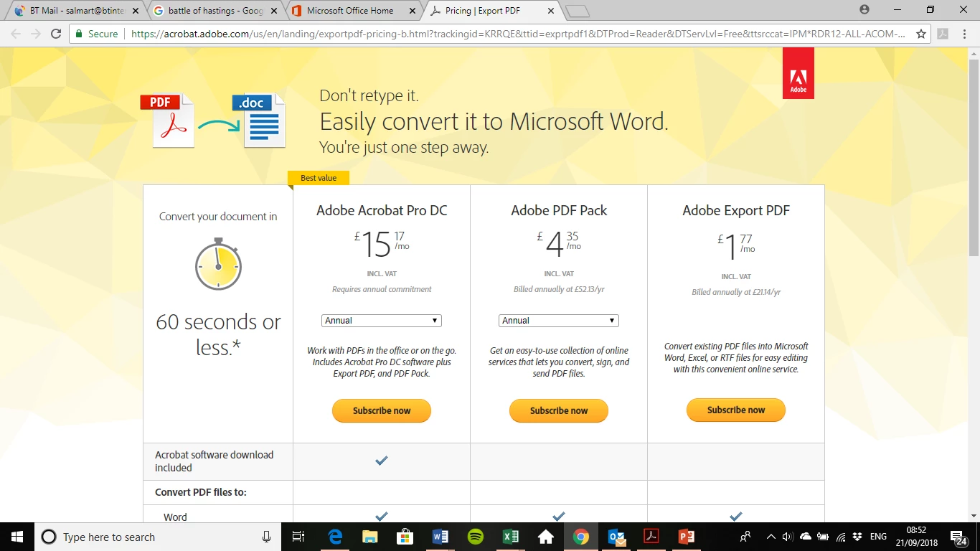Show hidden tray icons with the chevron
Viewport: 980px width, 551px height.
[x=771, y=537]
